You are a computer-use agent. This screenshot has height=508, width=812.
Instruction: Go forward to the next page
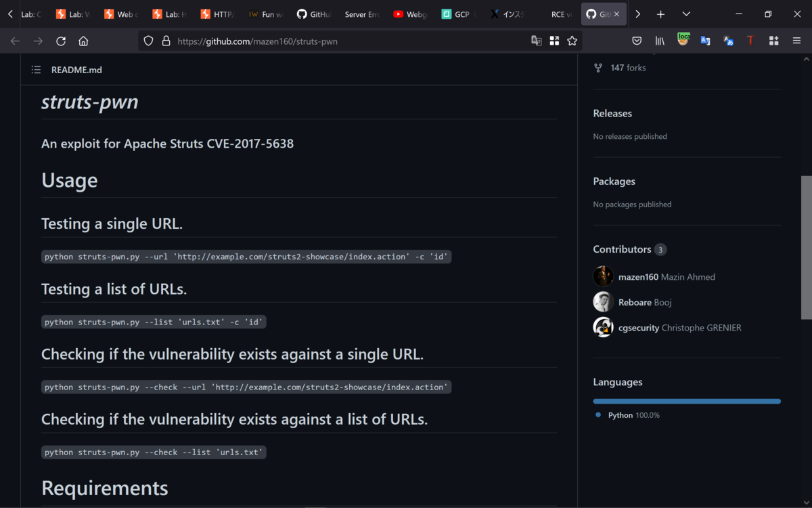(x=38, y=41)
